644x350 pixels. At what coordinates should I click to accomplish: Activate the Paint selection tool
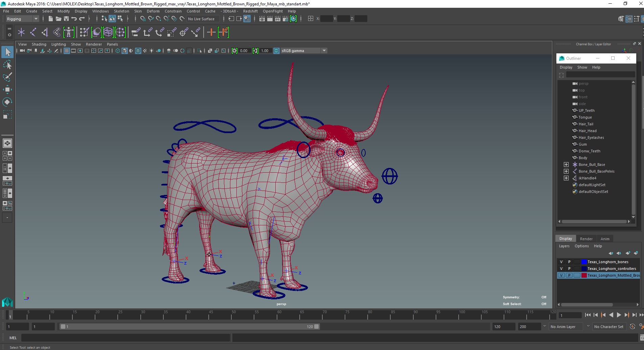tap(7, 77)
